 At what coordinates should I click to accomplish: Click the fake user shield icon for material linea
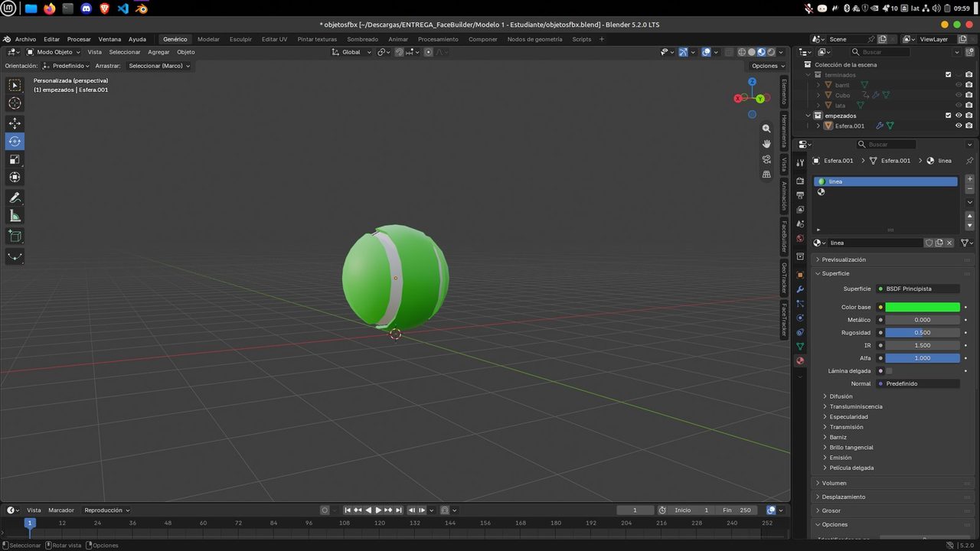click(929, 243)
